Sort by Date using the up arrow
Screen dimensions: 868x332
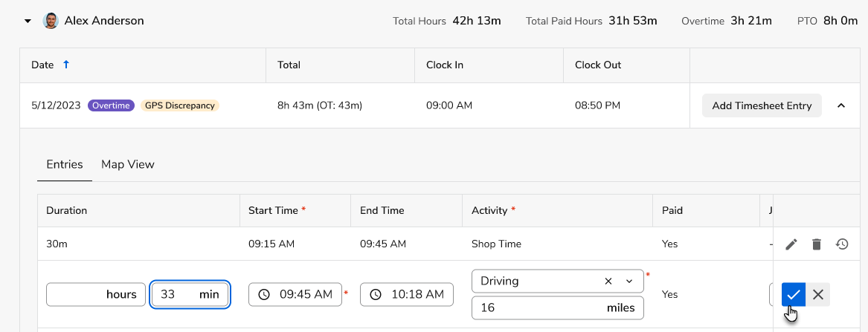click(x=66, y=65)
